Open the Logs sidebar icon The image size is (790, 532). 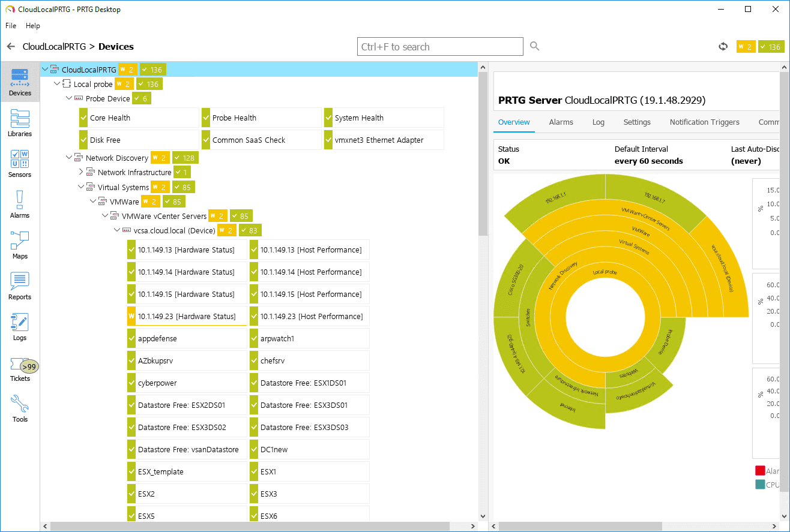click(20, 326)
